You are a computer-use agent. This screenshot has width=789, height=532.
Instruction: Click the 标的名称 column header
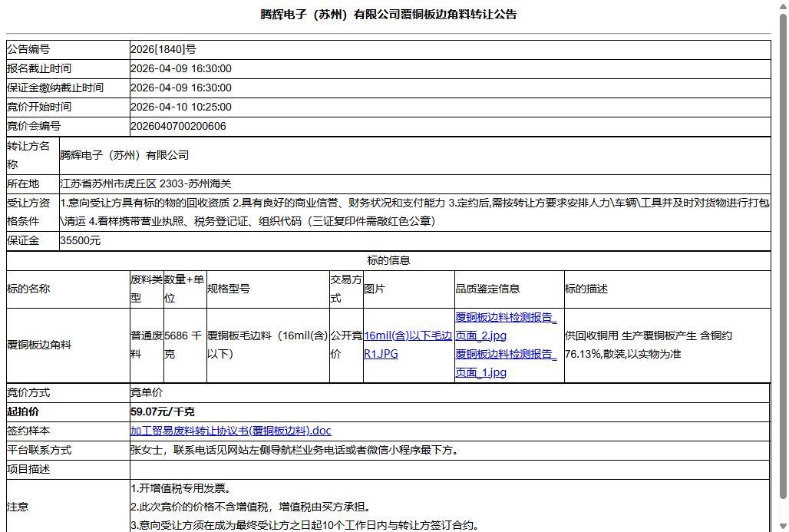[x=68, y=289]
